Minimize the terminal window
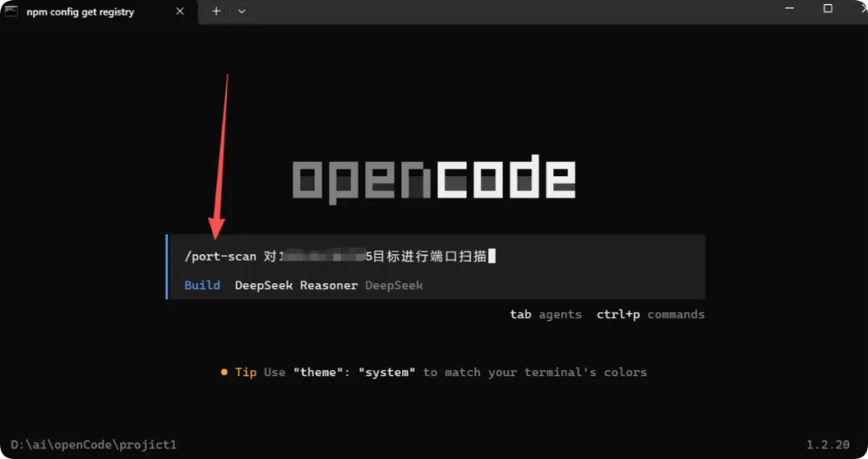Screen dimensions: 868x459 coord(789,8)
